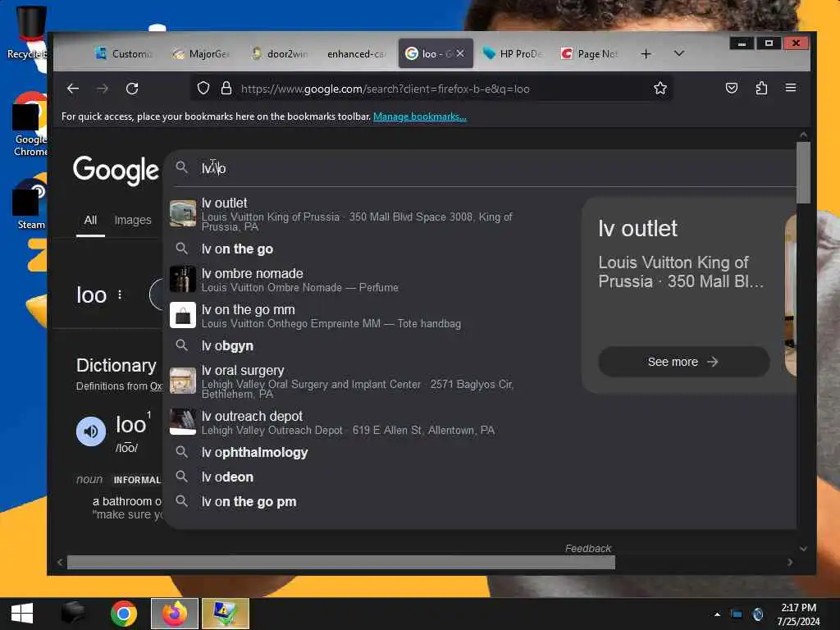
Task: Open tracking protection shield icon
Action: point(203,89)
